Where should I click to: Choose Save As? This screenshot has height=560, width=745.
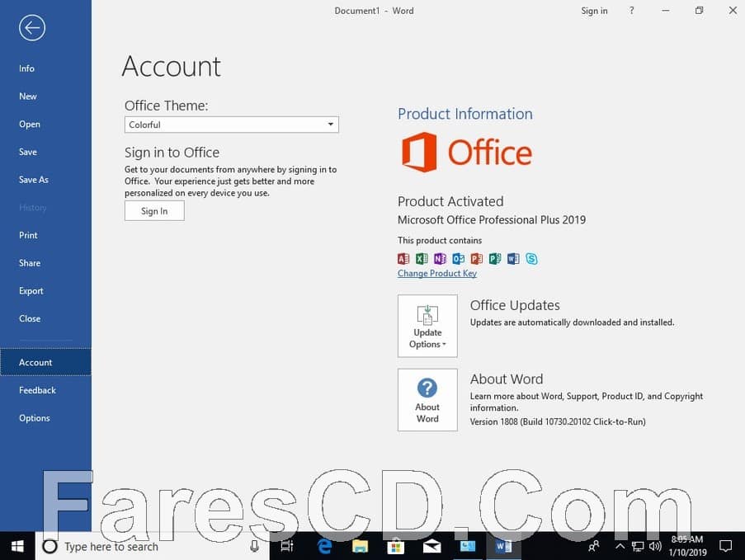(33, 180)
